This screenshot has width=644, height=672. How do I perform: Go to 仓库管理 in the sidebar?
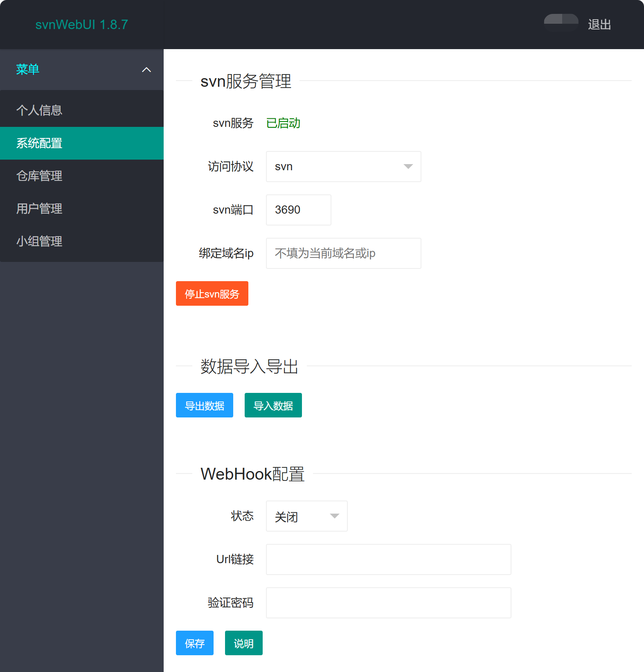click(x=39, y=176)
